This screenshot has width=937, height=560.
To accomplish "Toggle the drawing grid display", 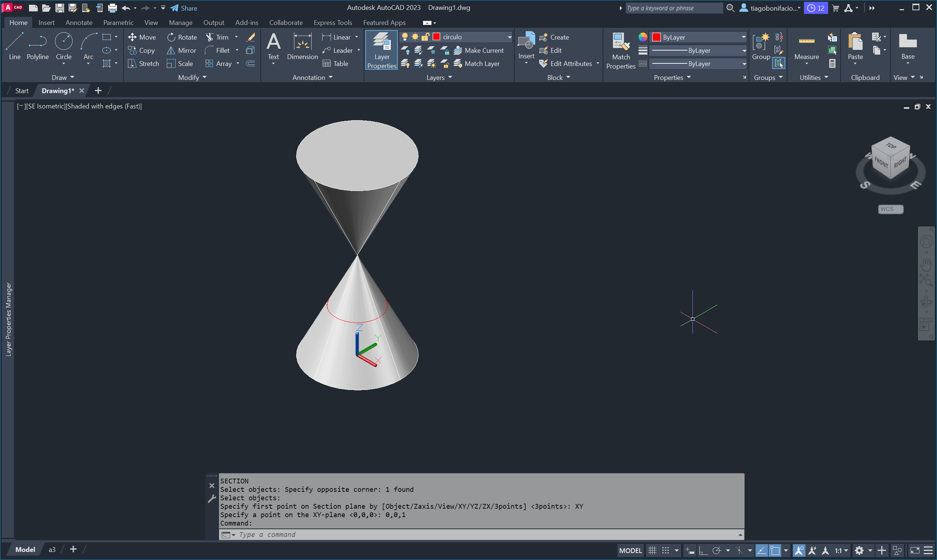I will [x=652, y=550].
